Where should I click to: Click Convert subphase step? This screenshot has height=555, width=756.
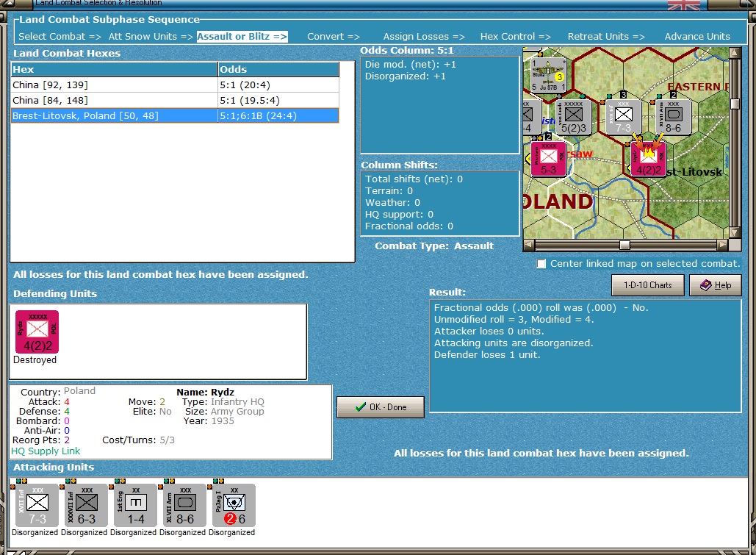click(333, 37)
